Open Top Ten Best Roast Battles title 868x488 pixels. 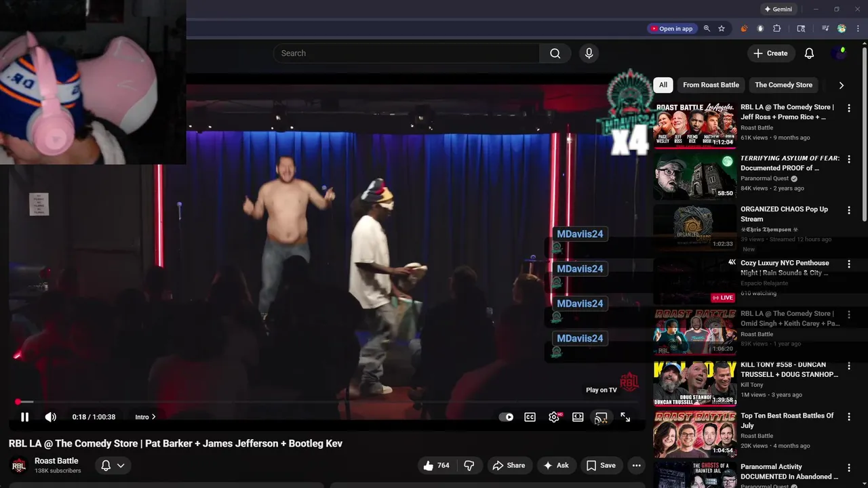pos(787,420)
